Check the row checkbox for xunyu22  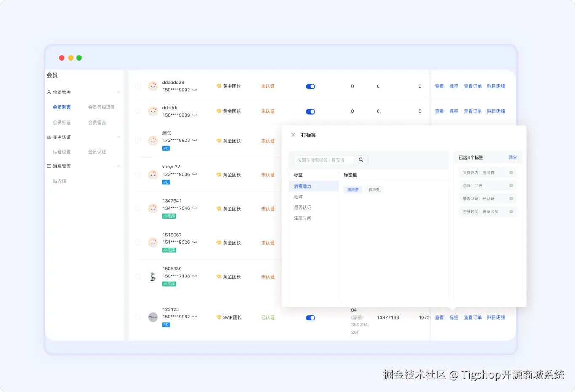click(x=138, y=174)
